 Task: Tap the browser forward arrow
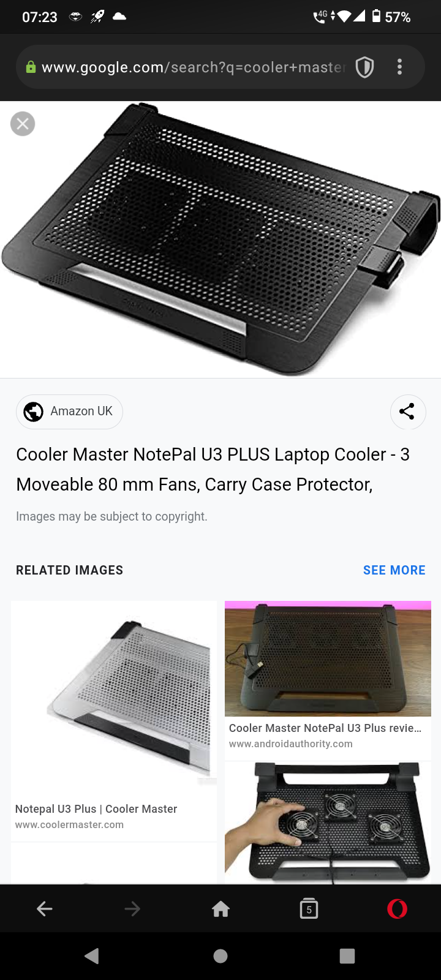132,909
